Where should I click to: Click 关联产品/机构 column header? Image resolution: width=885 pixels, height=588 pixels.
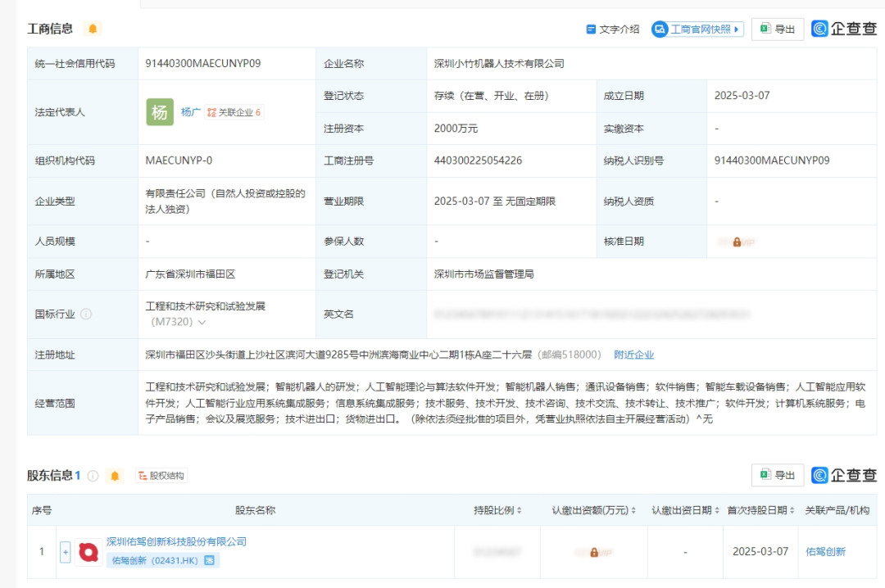click(837, 511)
